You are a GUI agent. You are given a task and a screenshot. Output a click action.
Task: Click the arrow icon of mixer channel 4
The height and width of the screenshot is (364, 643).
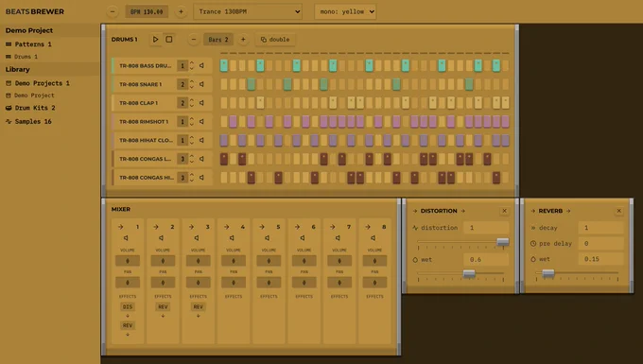click(x=226, y=227)
